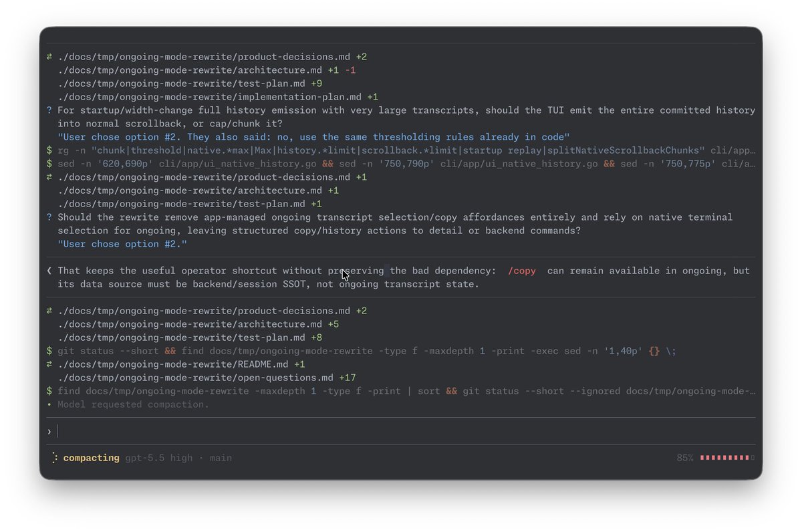Click the diff icon beside product-decisions.md +1
Viewport: 802px width, 532px height.
pos(49,177)
